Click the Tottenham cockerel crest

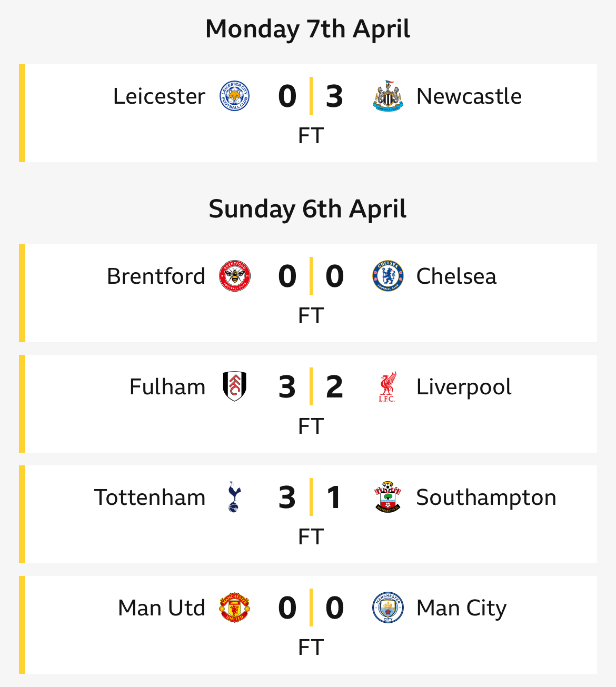(234, 496)
